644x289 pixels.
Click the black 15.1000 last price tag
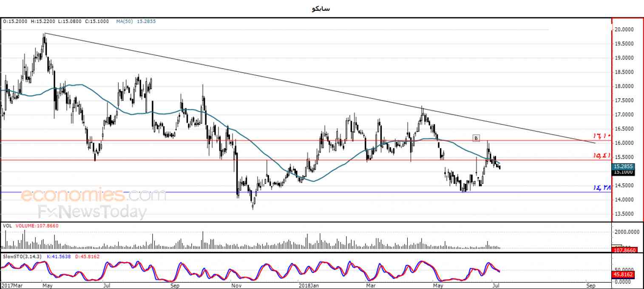624,172
